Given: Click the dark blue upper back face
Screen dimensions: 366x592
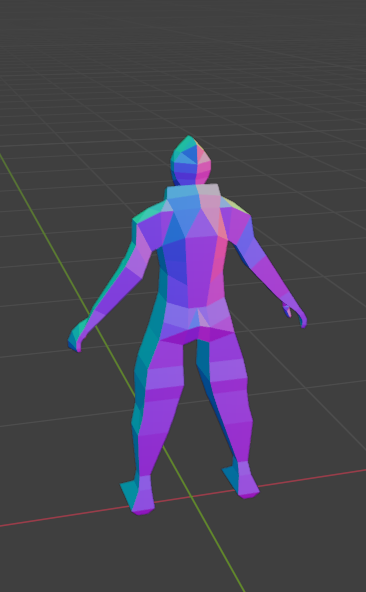Looking at the screenshot, I should (175, 261).
